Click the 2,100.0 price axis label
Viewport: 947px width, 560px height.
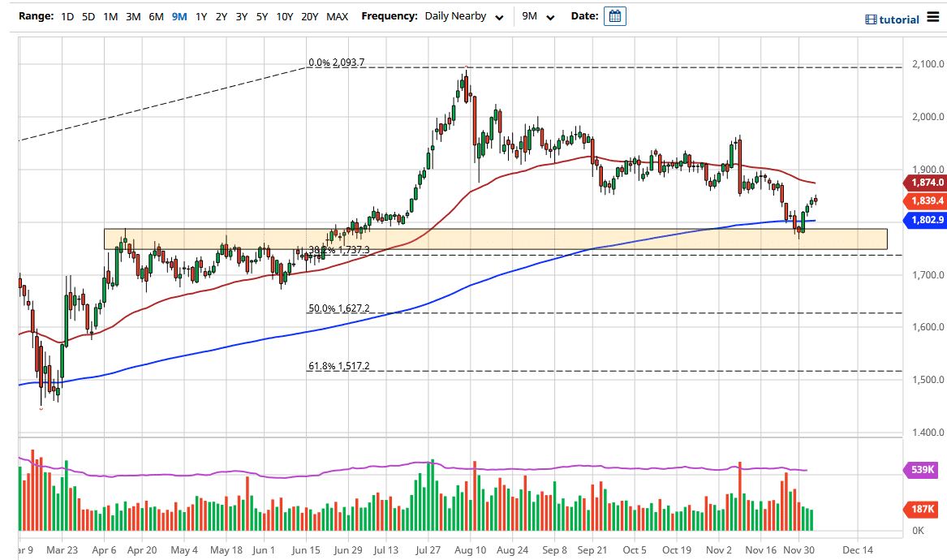(x=928, y=64)
